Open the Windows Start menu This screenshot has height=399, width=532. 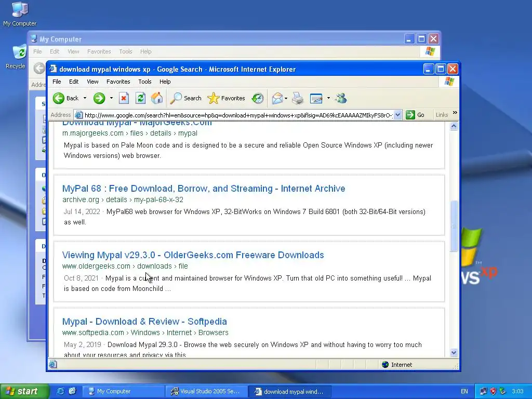pos(24,392)
